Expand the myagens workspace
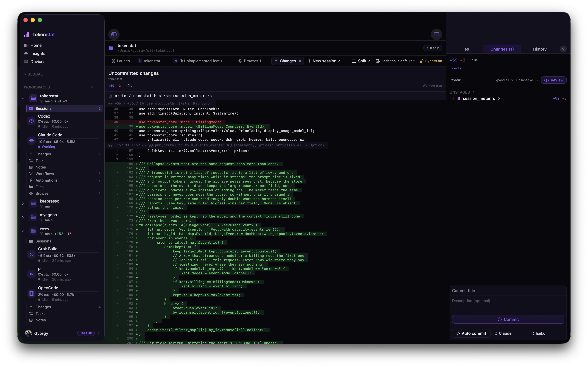 point(23,217)
